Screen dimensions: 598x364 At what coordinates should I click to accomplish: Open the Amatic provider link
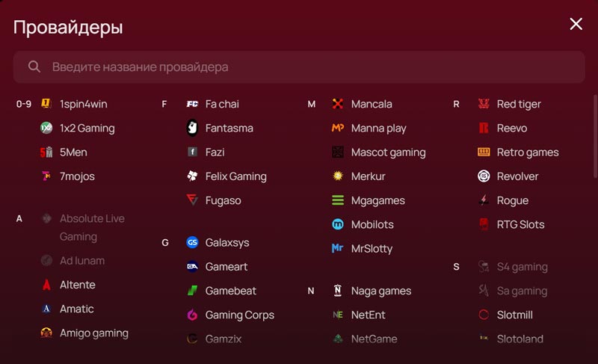[x=76, y=309]
